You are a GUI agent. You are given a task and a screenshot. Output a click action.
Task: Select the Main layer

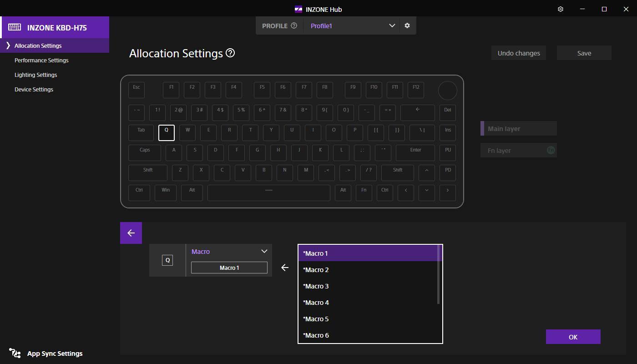coord(519,129)
